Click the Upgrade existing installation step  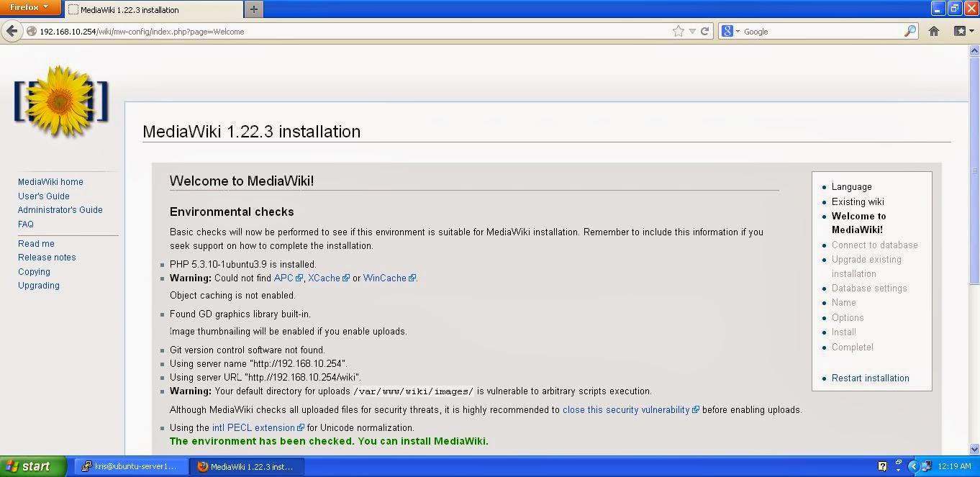(x=866, y=266)
